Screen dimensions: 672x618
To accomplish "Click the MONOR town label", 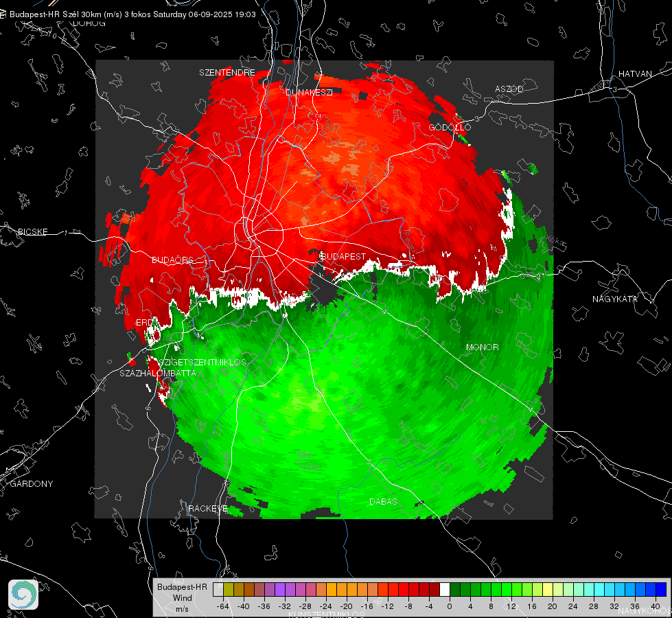I will 482,347.
